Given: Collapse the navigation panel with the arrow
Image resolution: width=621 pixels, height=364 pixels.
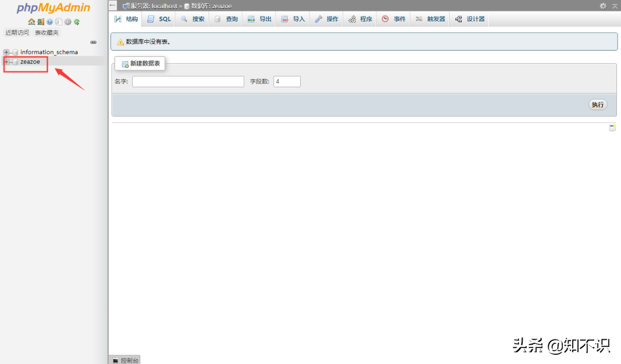Looking at the screenshot, I should coord(113,6).
